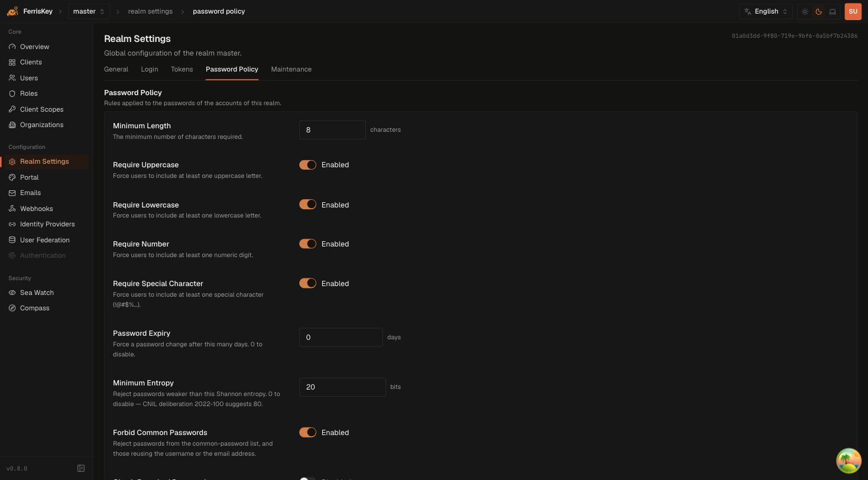Viewport: 868px width, 480px height.
Task: Disable Require Uppercase toggle
Action: [x=307, y=165]
